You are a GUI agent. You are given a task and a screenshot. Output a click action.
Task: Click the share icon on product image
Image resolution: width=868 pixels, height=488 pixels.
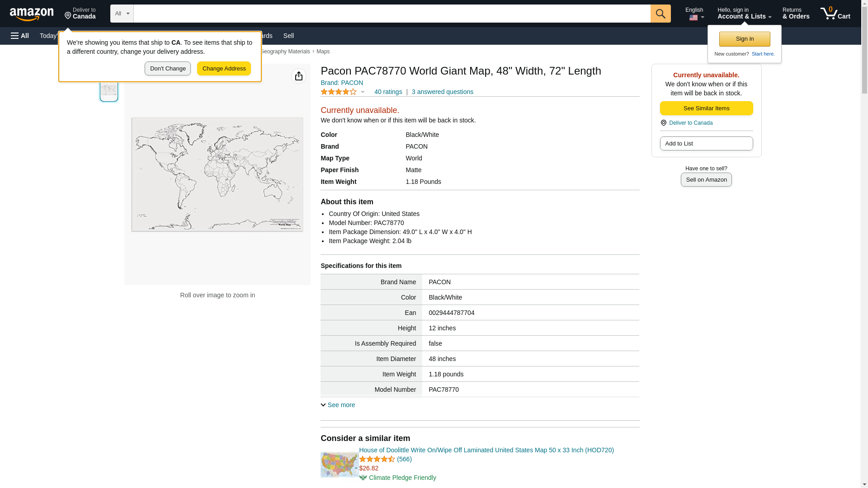pos(298,76)
